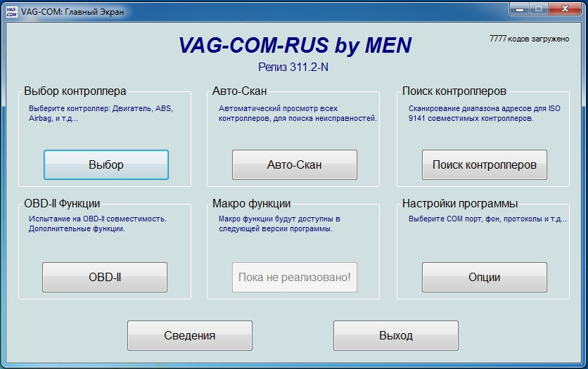Click the Испытание на OBD-II совместимость text

98,224
